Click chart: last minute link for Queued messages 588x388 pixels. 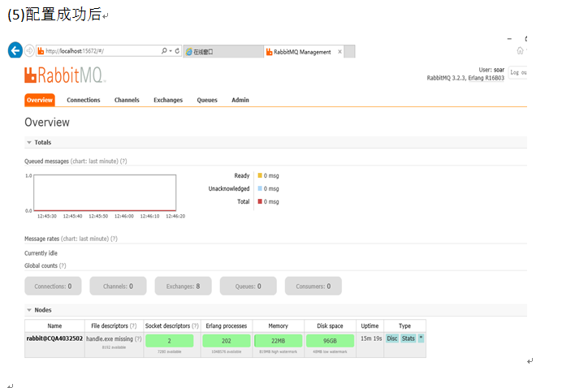point(94,162)
